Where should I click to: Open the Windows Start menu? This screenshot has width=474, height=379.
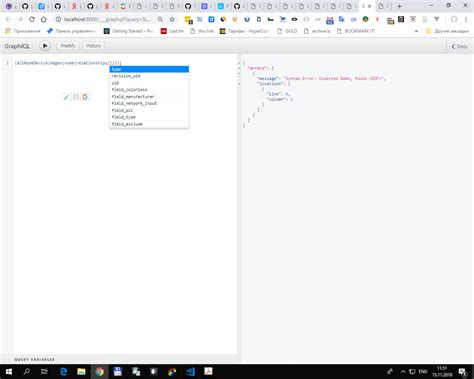(x=9, y=371)
